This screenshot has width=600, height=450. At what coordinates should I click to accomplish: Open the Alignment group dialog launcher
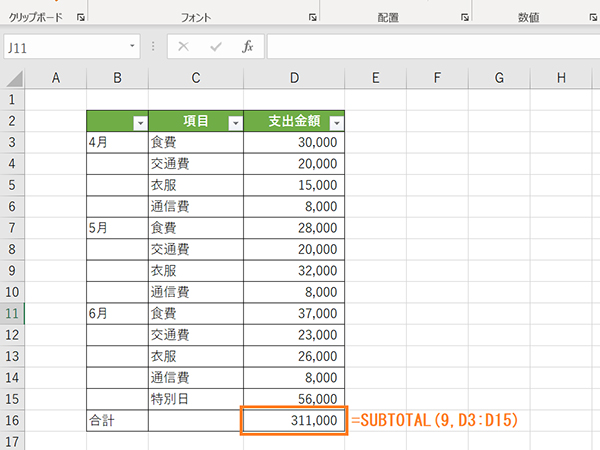tap(465, 17)
